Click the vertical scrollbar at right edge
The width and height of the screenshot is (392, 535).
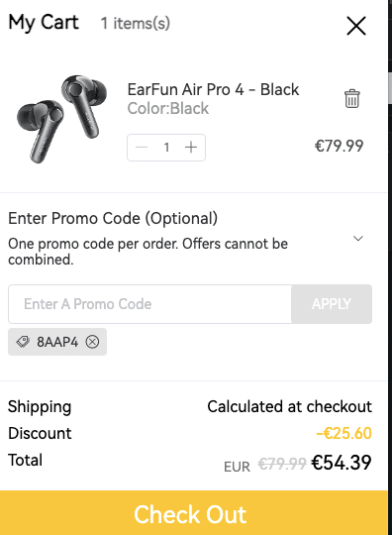[x=390, y=88]
